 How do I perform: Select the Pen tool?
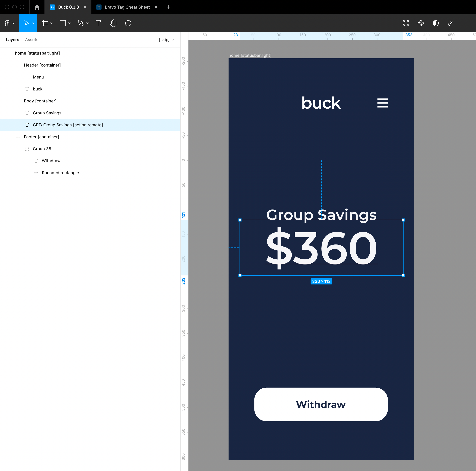click(x=81, y=23)
